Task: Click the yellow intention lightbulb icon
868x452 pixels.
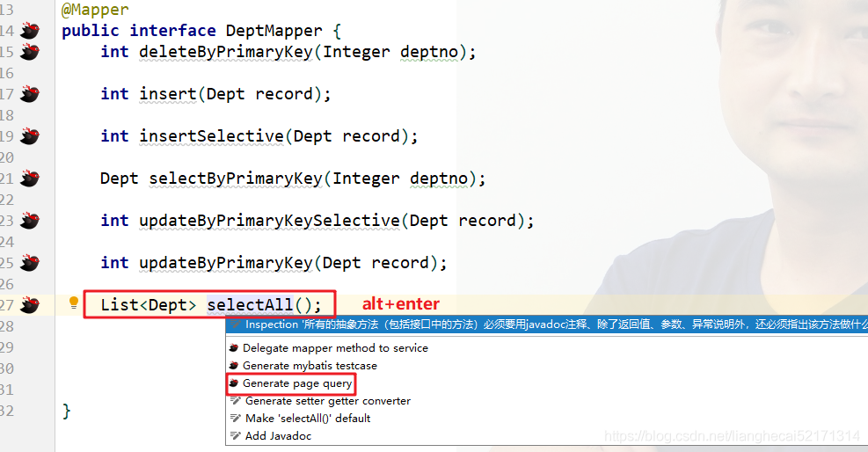Action: click(x=74, y=303)
